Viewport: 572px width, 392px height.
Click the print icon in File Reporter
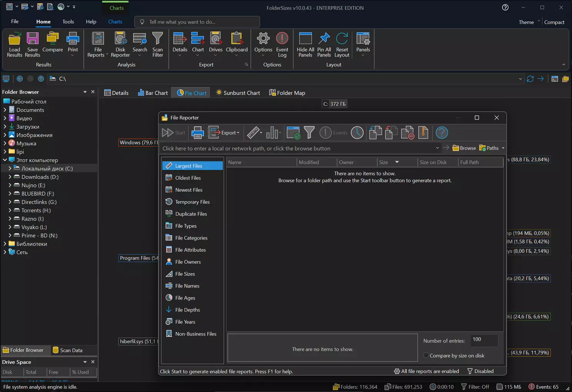point(198,133)
